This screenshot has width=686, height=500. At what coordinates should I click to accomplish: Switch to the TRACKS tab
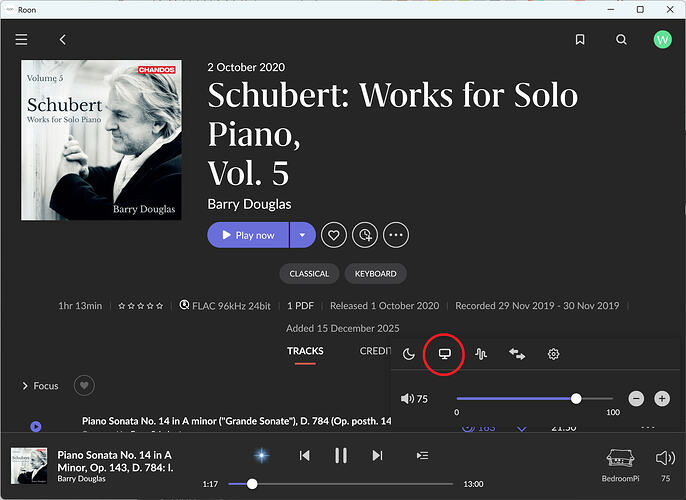click(x=305, y=351)
